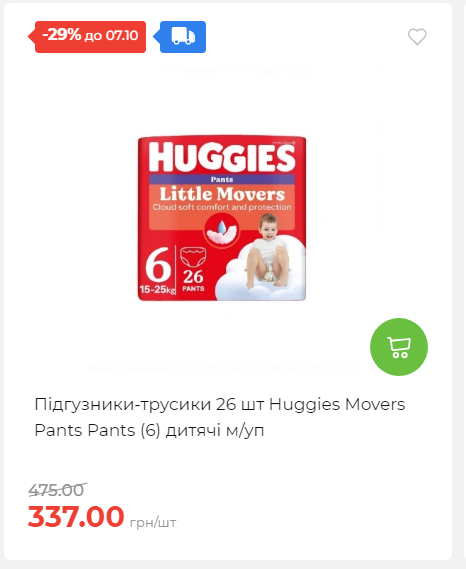This screenshot has width=466, height=569.
Task: Click the 15-25kg weight label
Action: [x=158, y=290]
